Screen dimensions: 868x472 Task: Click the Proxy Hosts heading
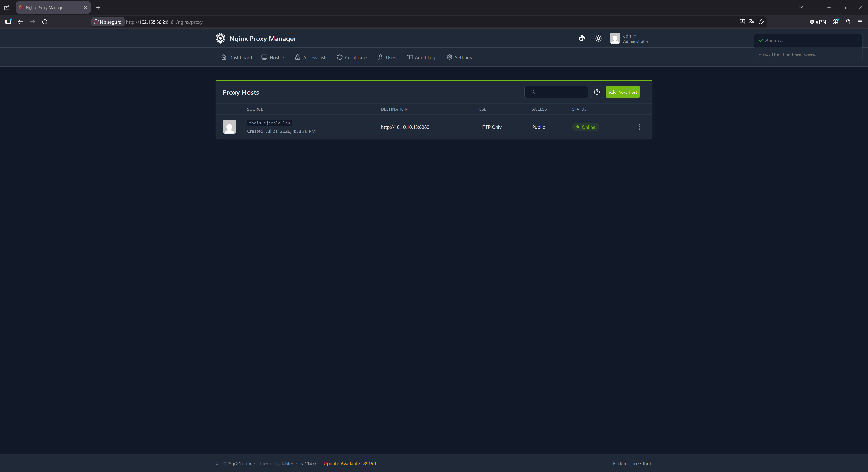241,92
